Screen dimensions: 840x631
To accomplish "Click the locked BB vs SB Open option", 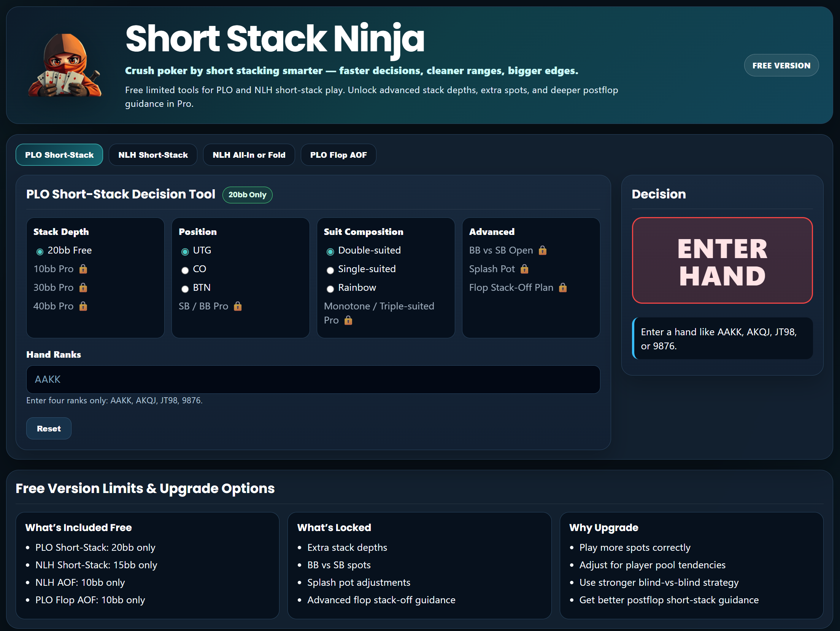I will tap(508, 250).
